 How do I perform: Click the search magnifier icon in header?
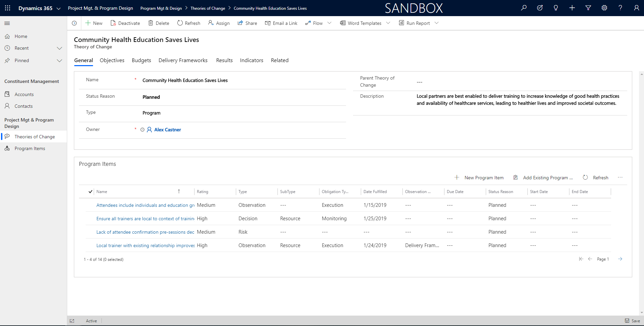(524, 8)
